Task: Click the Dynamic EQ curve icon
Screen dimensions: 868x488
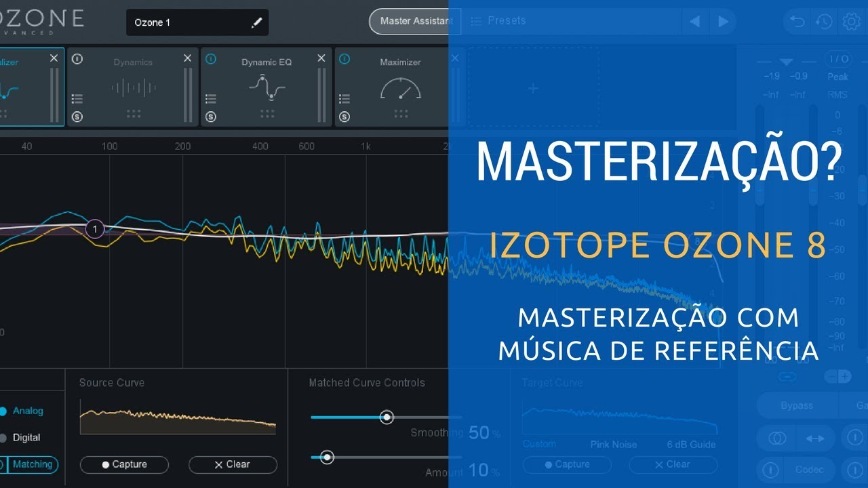Action: click(267, 87)
